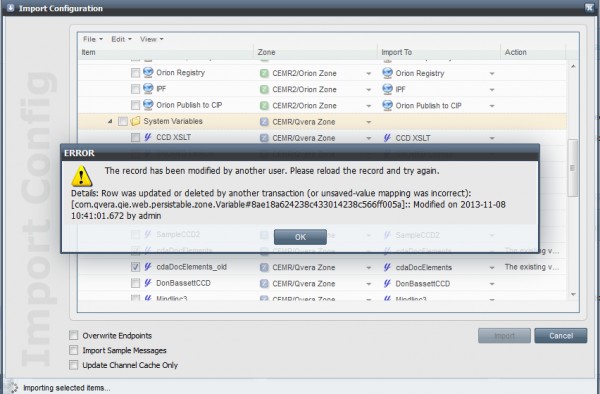This screenshot has height=394, width=600.
Task: Open Import To dropdown for CCD XSLT
Action: pos(492,138)
